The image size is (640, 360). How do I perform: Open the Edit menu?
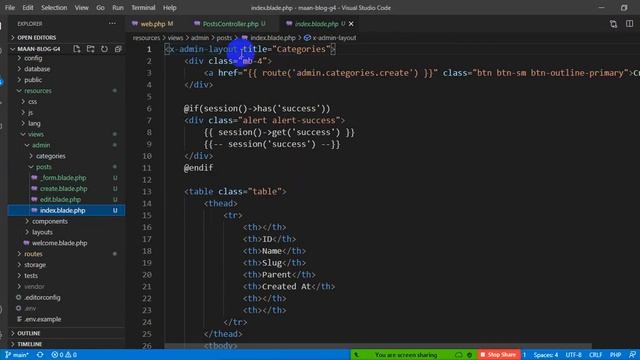click(28, 8)
